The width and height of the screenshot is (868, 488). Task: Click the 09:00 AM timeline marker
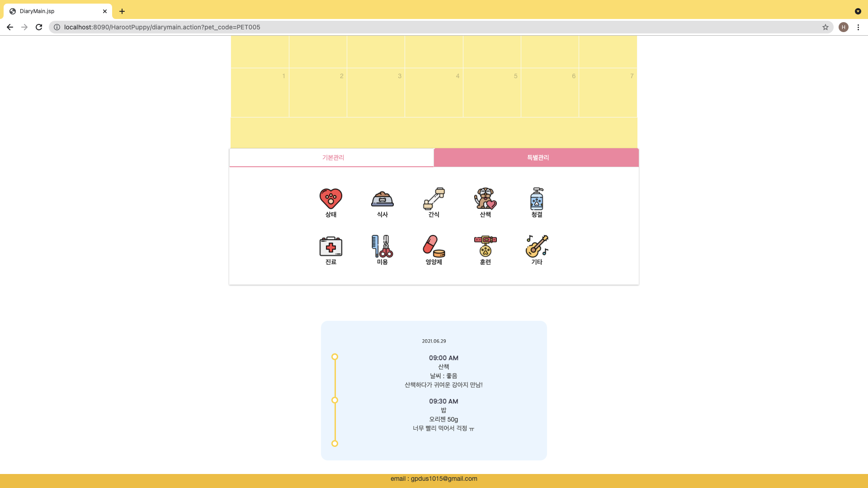point(335,357)
